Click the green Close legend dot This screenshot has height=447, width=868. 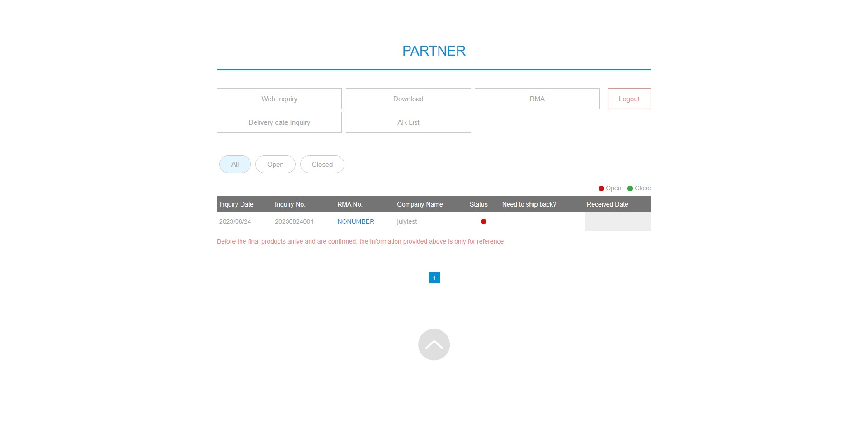(630, 188)
